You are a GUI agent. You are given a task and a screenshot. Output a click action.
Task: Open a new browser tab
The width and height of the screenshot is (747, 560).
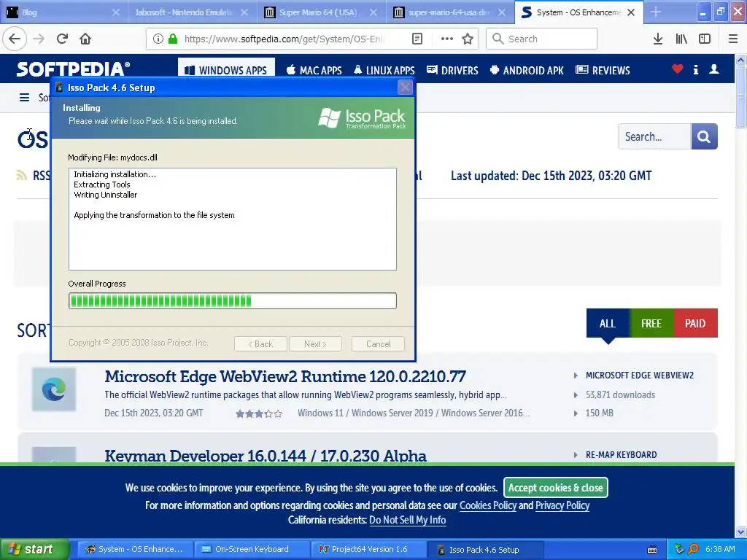[x=656, y=12]
